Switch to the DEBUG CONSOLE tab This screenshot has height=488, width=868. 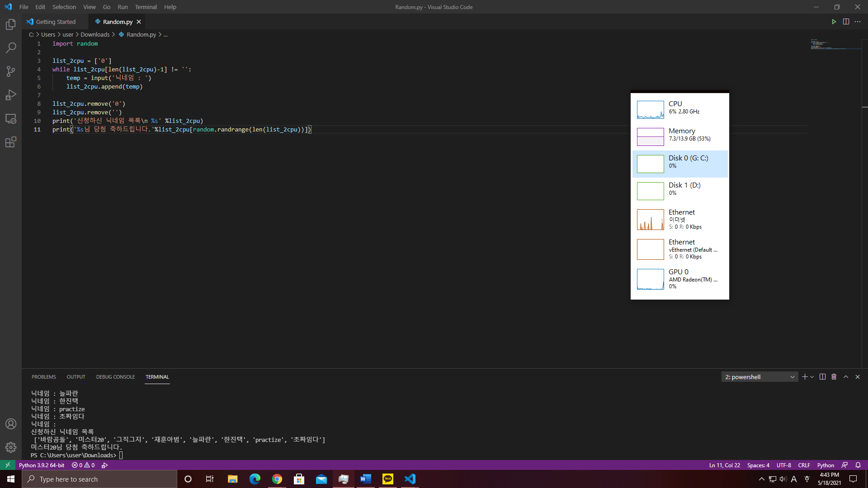point(115,377)
